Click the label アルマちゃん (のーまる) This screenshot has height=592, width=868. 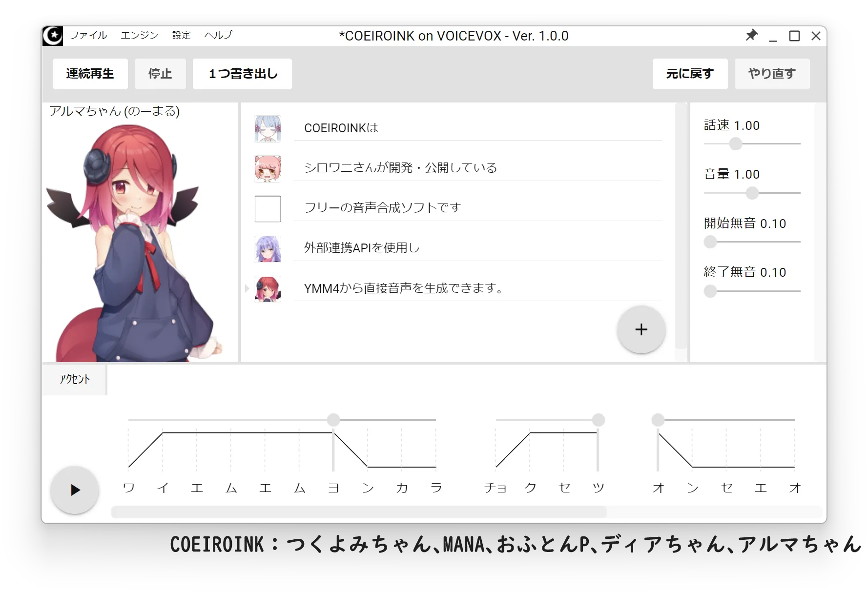(x=115, y=111)
